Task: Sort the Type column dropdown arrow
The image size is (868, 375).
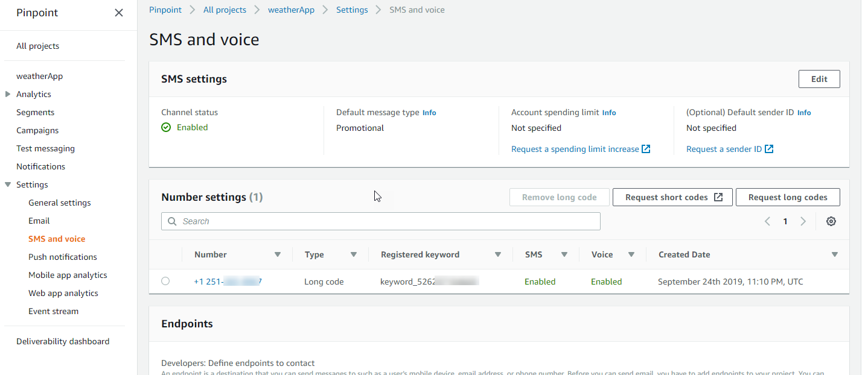Action: (354, 254)
